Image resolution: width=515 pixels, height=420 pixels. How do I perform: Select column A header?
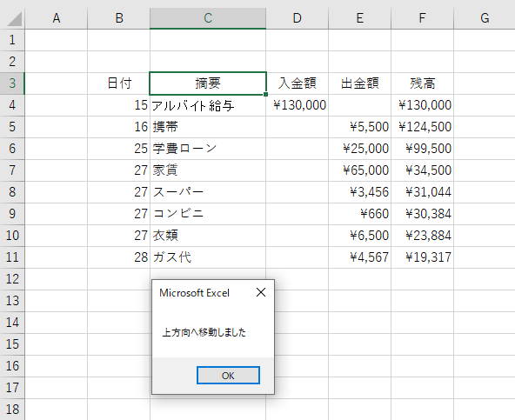tap(57, 18)
